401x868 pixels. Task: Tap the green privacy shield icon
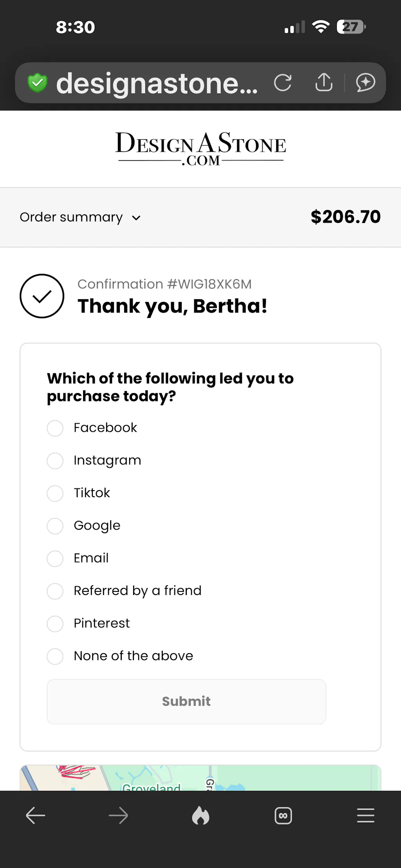[38, 83]
